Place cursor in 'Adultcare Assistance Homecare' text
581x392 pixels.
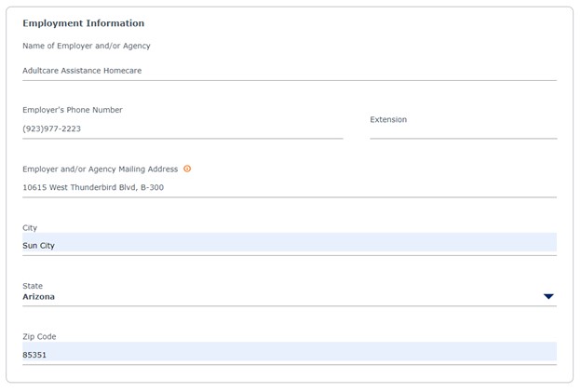tap(82, 71)
